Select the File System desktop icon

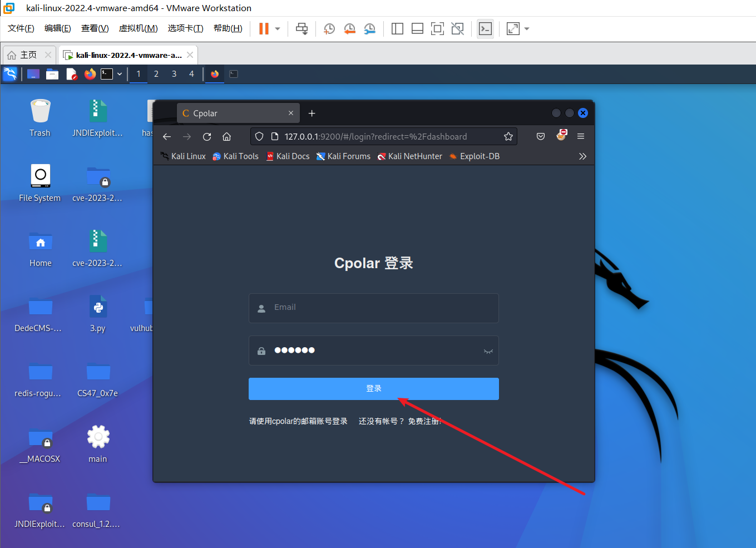tap(40, 183)
